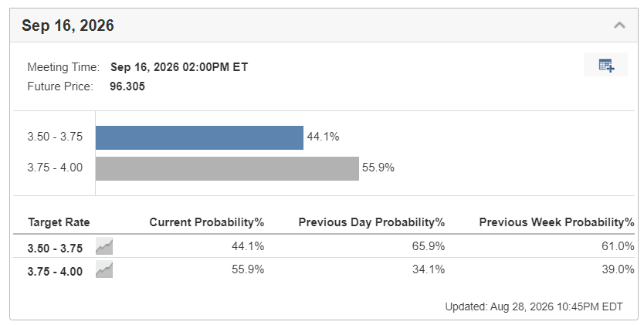Click the Future Price value 96.305
Image resolution: width=644 pixels, height=325 pixels.
127,86
